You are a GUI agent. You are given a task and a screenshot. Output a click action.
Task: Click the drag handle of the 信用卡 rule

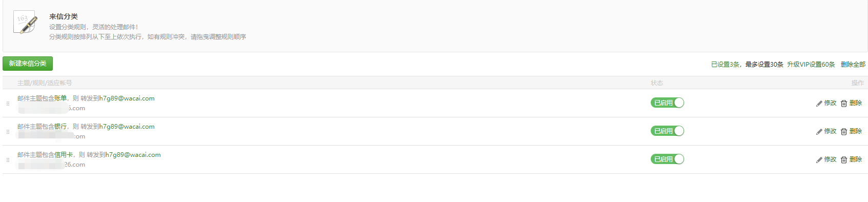[8, 159]
